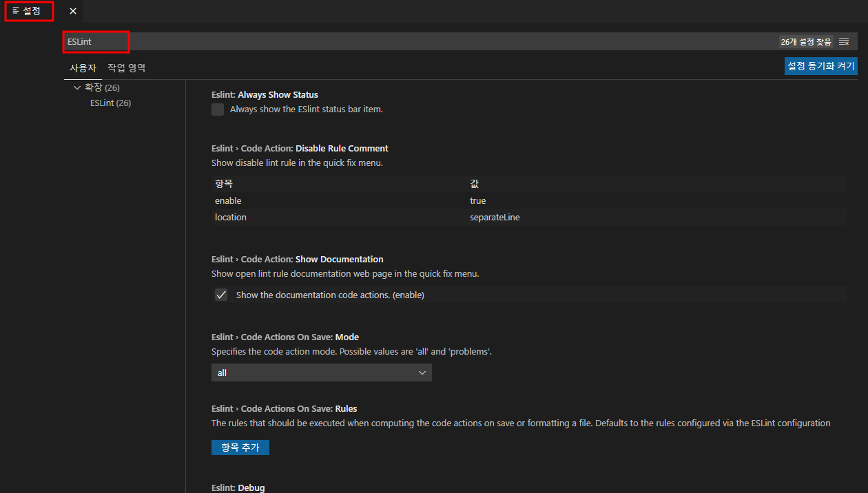Click the 값 column header
This screenshot has width=868, height=493.
(x=475, y=184)
